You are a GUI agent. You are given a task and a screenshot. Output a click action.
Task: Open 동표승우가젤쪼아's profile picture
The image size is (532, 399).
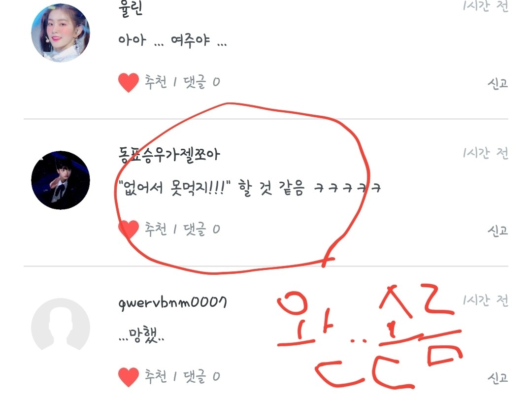click(61, 180)
